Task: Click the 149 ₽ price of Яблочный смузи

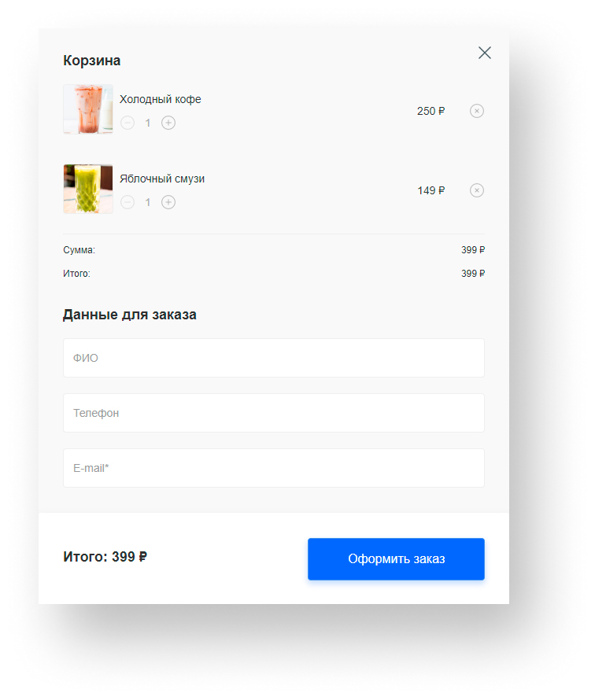Action: point(431,190)
